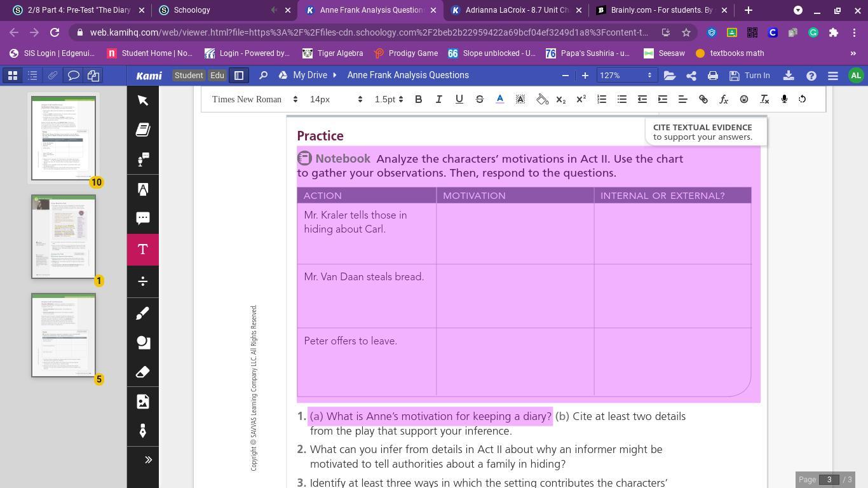Viewport: 868px width, 488px height.
Task: Open the AL account avatar
Action: click(856, 76)
